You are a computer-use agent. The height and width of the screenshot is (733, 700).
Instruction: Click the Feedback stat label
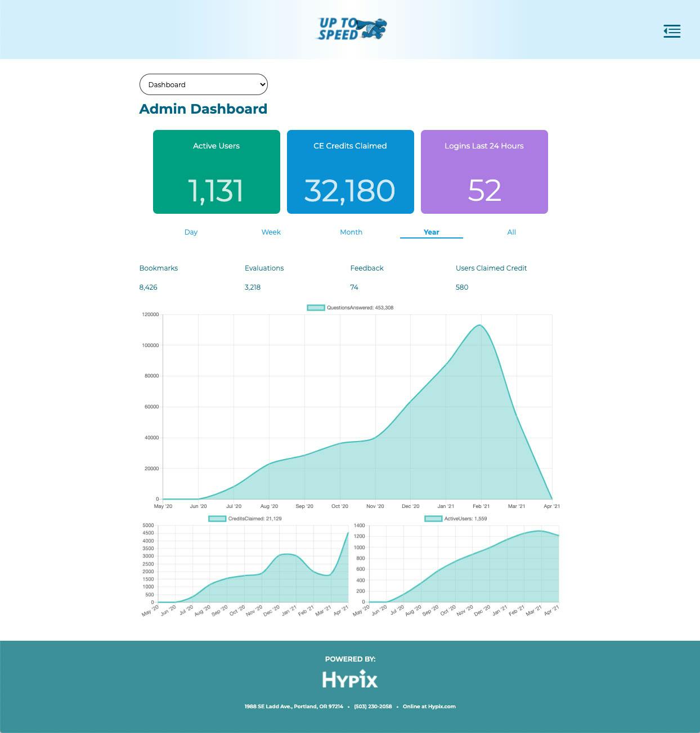pos(367,268)
